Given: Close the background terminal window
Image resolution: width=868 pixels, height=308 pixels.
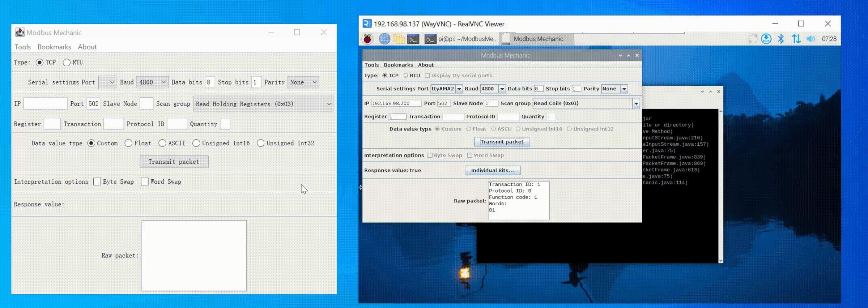Looking at the screenshot, I should pyautogui.click(x=719, y=91).
